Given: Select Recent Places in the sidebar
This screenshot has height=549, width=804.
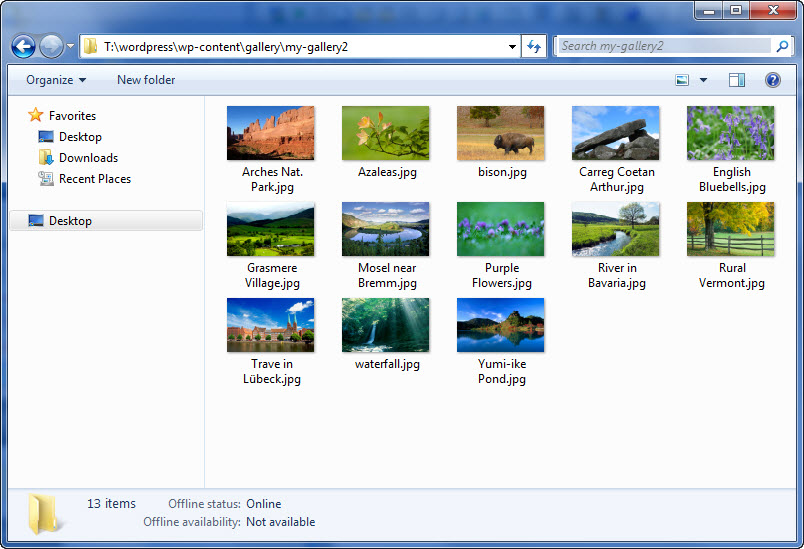Looking at the screenshot, I should (94, 179).
